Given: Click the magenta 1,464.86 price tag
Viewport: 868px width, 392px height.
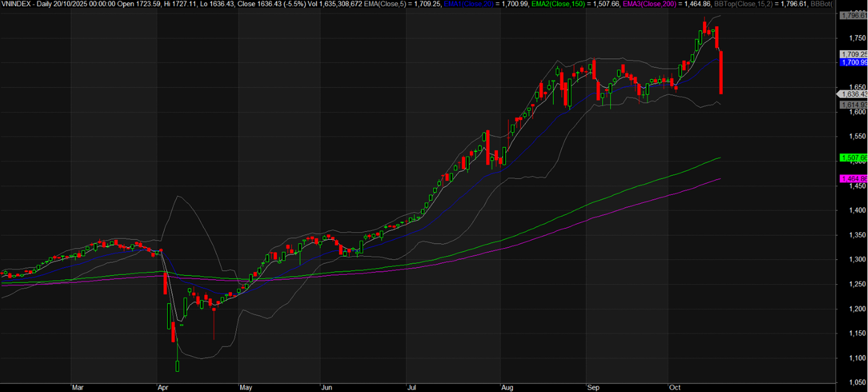Looking at the screenshot, I should 853,179.
